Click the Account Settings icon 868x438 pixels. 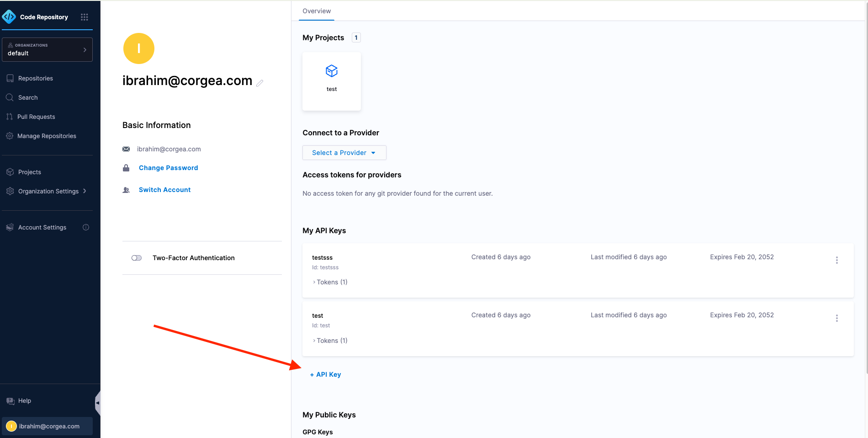(x=10, y=227)
